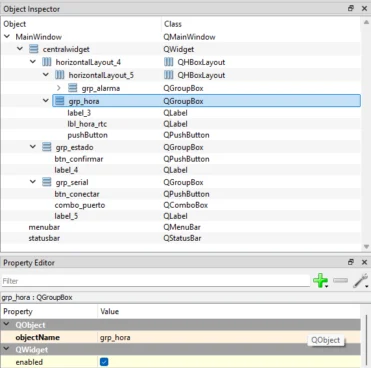Click the centralwidget layout icon
The height and width of the screenshot is (368, 371).
pos(34,49)
